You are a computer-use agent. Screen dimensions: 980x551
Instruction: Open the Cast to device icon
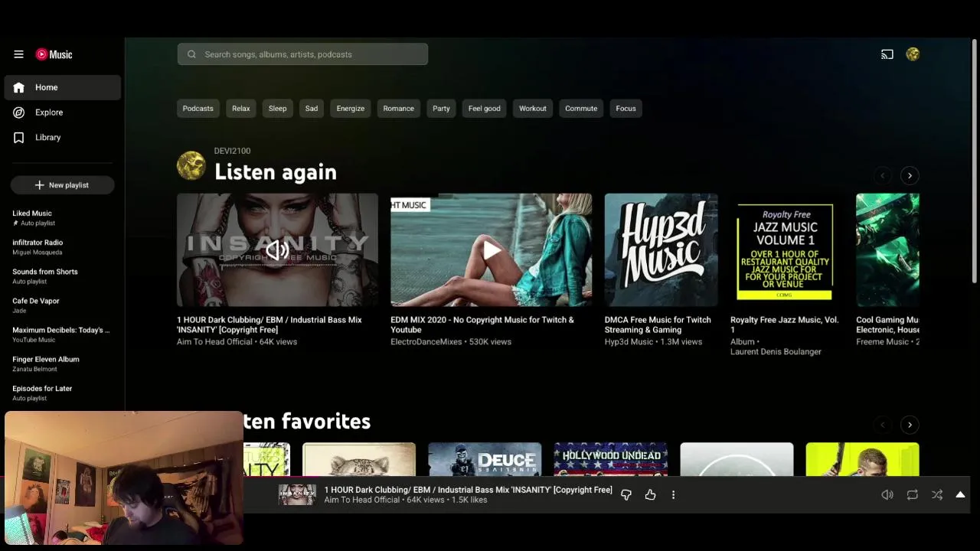coord(887,54)
